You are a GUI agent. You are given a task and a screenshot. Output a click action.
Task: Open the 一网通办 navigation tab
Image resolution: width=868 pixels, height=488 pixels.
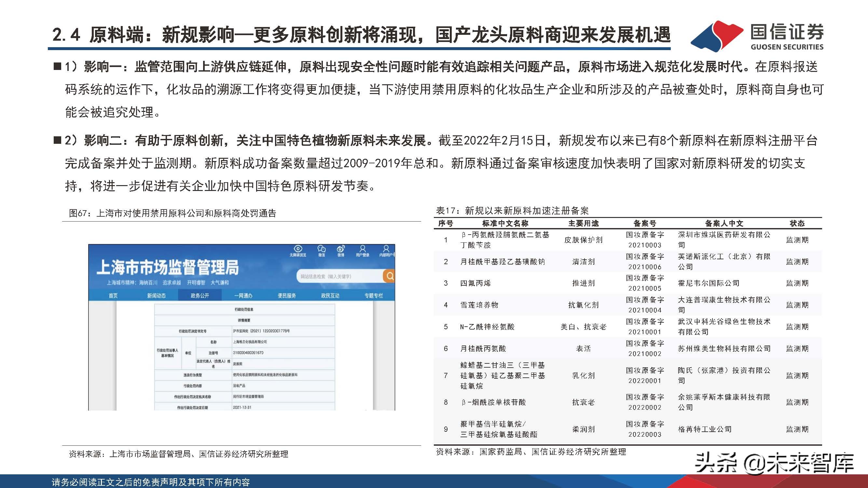[x=243, y=296]
